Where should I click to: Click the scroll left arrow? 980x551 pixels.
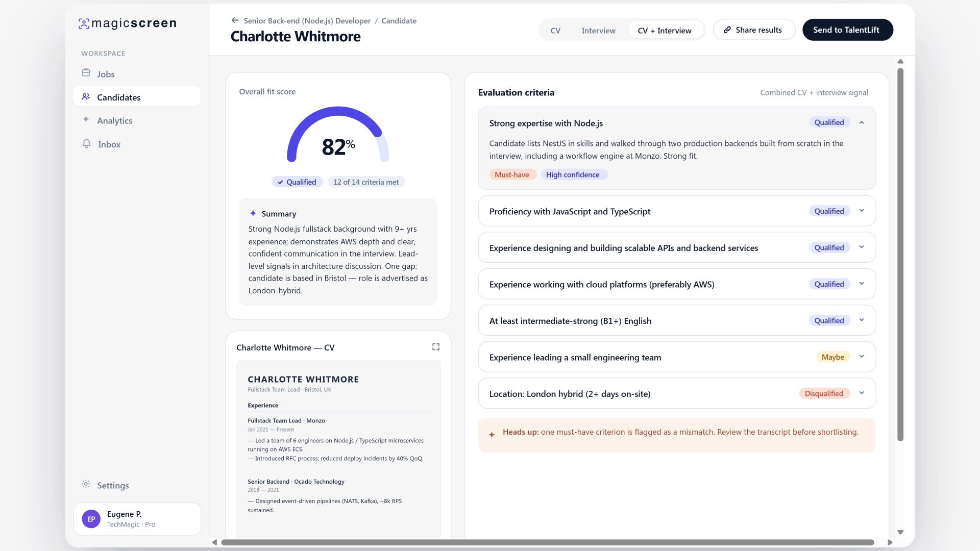pyautogui.click(x=215, y=542)
